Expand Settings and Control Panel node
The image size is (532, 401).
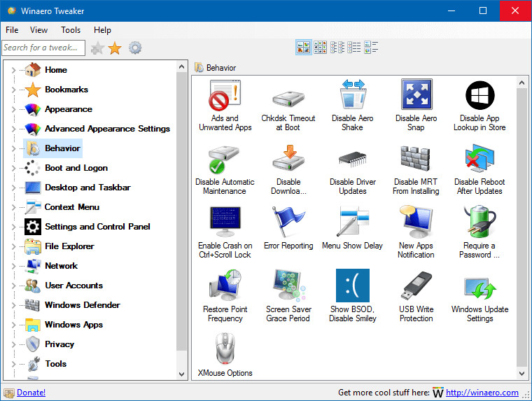13,227
